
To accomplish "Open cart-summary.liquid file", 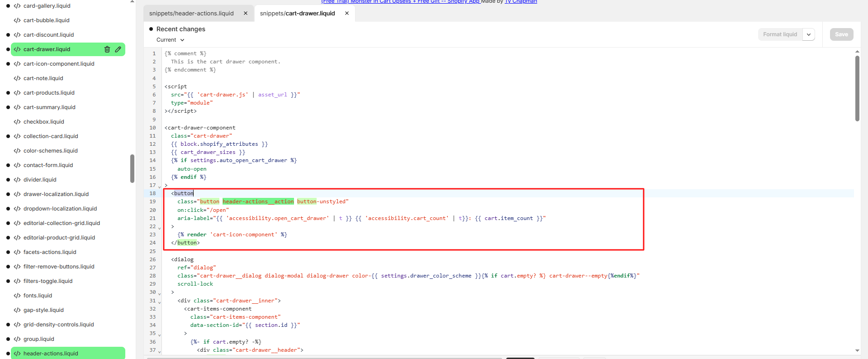I will (49, 107).
